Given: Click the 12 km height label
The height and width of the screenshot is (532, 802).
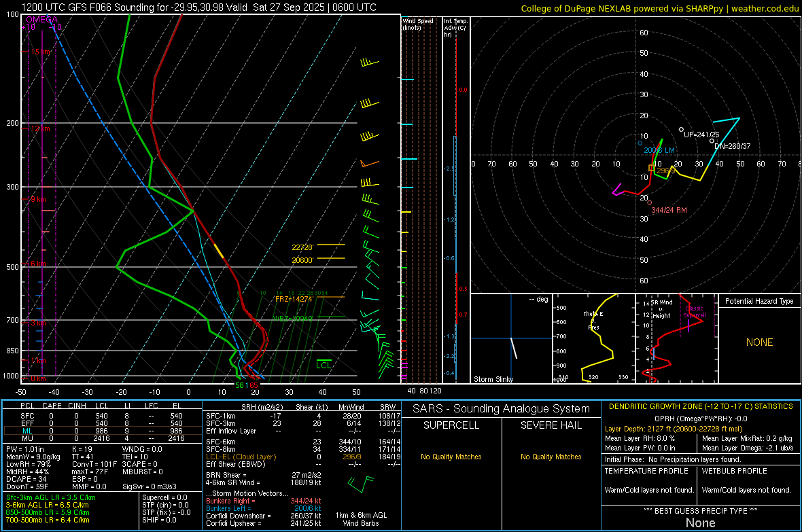Looking at the screenshot, I should click(x=40, y=128).
